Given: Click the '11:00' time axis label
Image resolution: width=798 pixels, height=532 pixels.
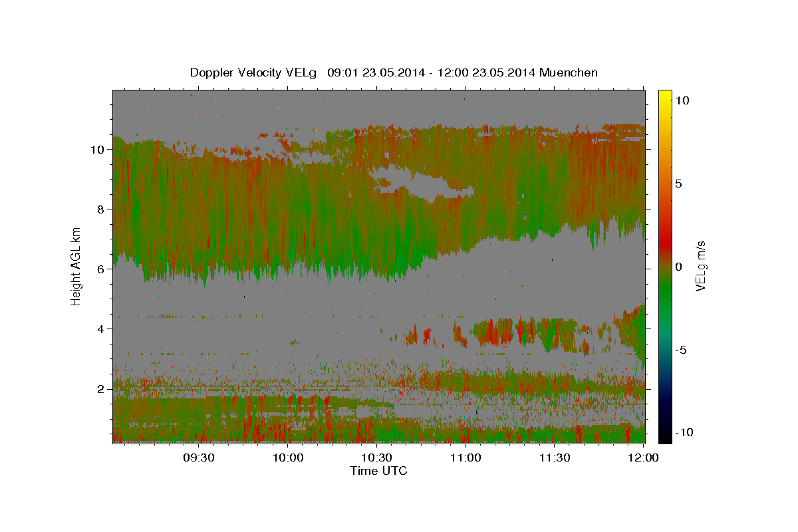Looking at the screenshot, I should tap(466, 458).
